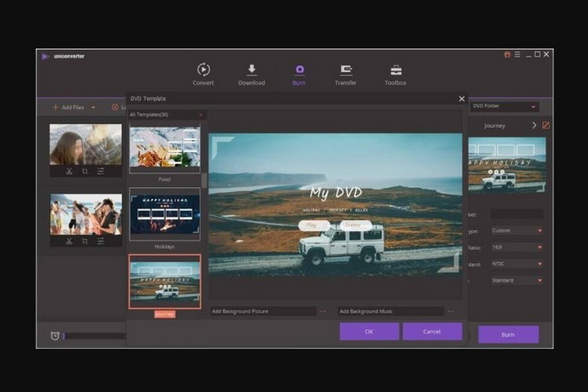Click the Journey template preview in right panel
This screenshot has height=392, width=588.
(x=507, y=165)
